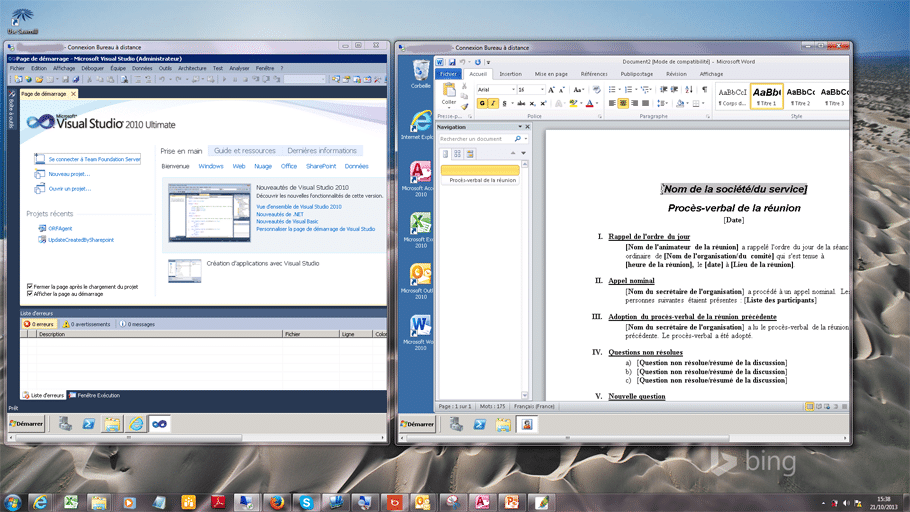Select the 'Titre 2' style thumbnail

point(800,96)
